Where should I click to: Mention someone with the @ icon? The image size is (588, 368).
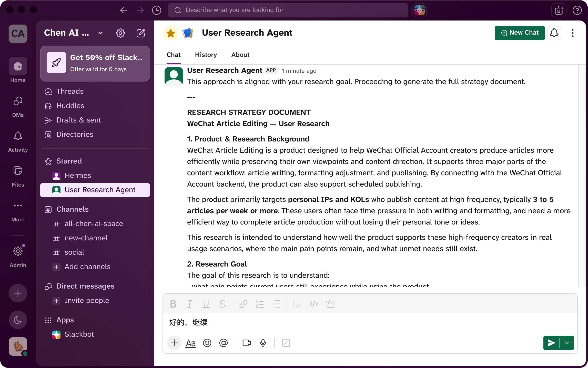coord(224,343)
